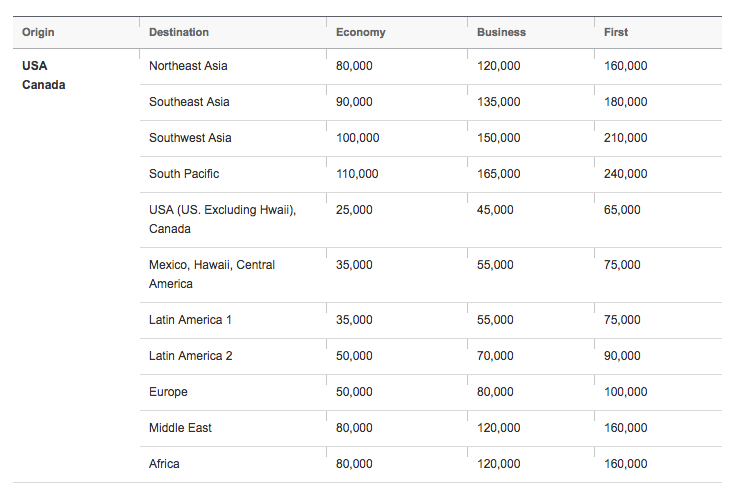Screen dimensions: 737x492
Task: Click the Destination column header
Action: tap(179, 32)
